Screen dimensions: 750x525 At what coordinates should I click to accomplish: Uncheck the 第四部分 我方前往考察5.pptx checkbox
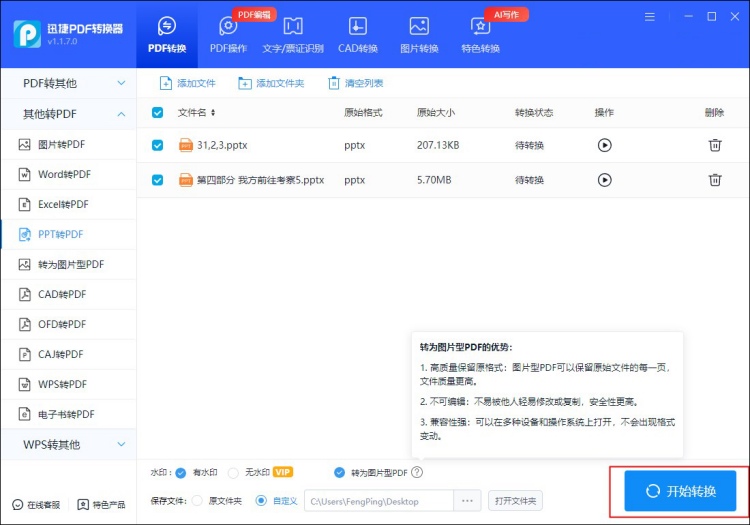(x=157, y=180)
